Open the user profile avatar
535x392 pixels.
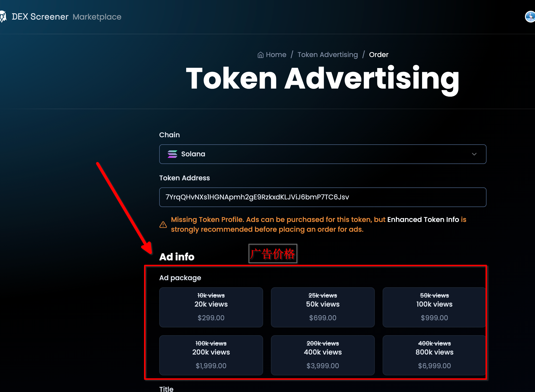point(530,17)
